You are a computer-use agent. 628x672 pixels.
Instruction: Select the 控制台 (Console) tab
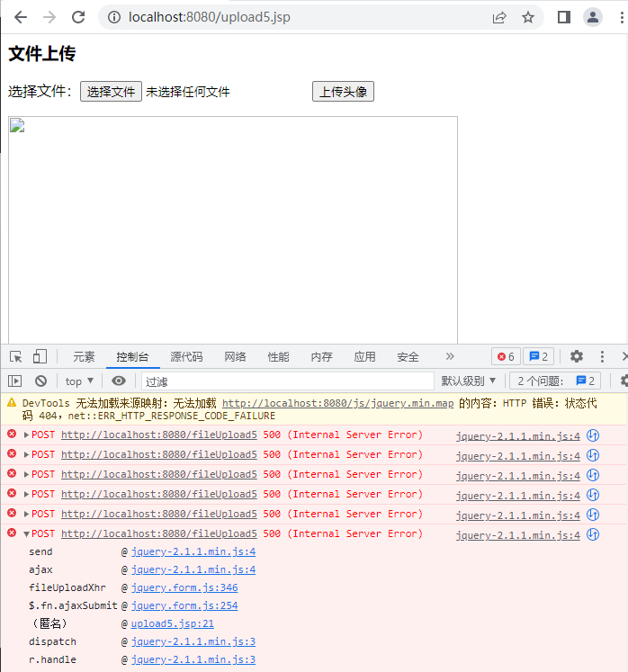point(132,356)
